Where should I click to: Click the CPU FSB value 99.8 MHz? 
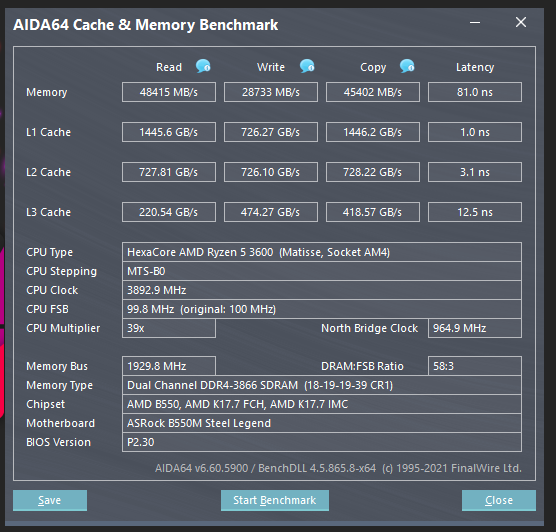[x=322, y=309]
